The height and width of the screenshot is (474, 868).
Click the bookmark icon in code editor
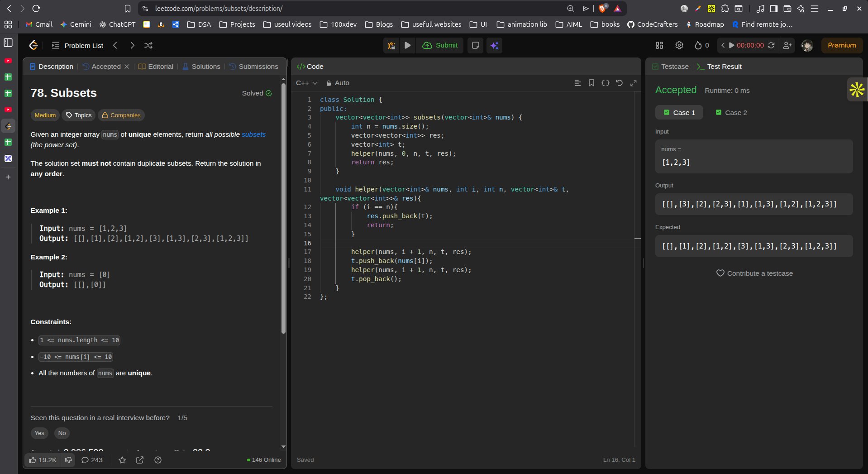(x=591, y=83)
